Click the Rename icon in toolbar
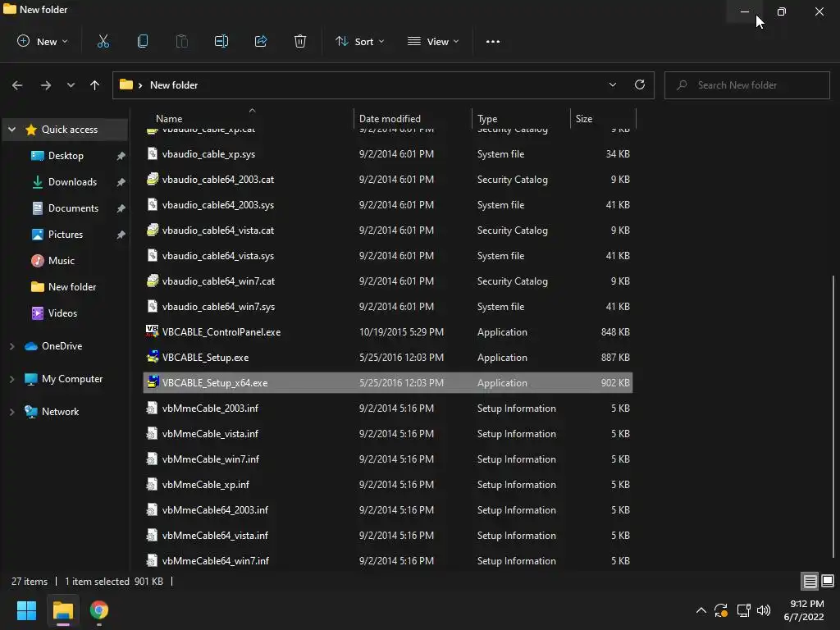This screenshot has height=630, width=840. pyautogui.click(x=221, y=41)
